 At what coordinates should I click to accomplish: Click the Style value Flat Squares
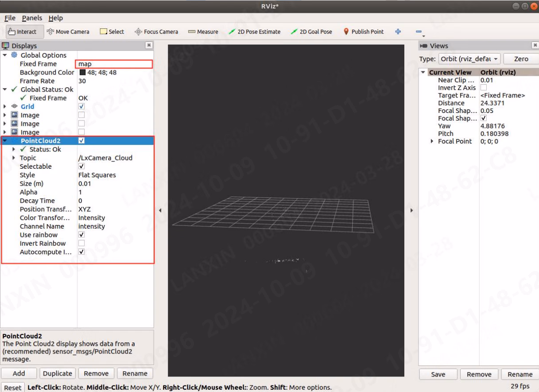pyautogui.click(x=97, y=175)
